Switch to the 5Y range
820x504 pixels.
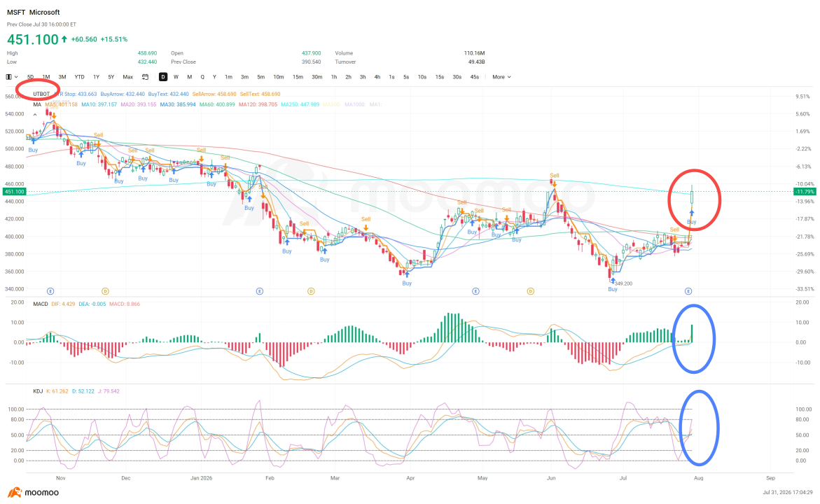[111, 77]
